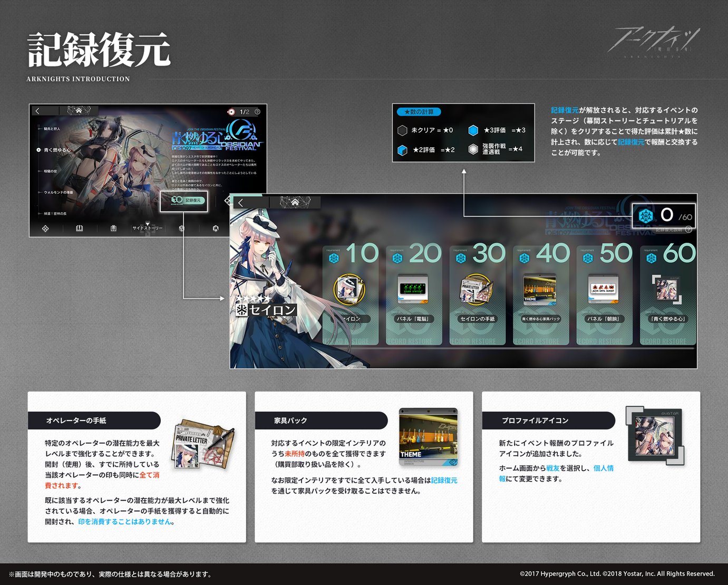Click the オペレーターの手紙 section header
The image size is (728, 585).
pyautogui.click(x=94, y=420)
